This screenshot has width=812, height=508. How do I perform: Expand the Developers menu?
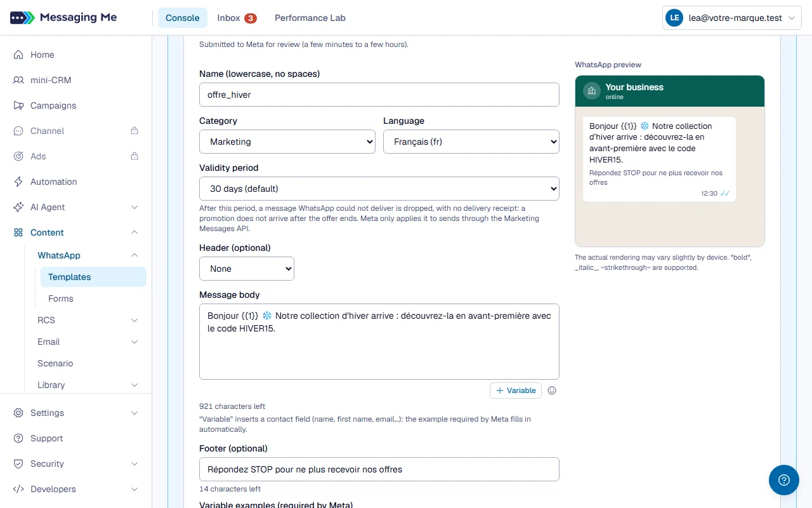[x=76, y=489]
